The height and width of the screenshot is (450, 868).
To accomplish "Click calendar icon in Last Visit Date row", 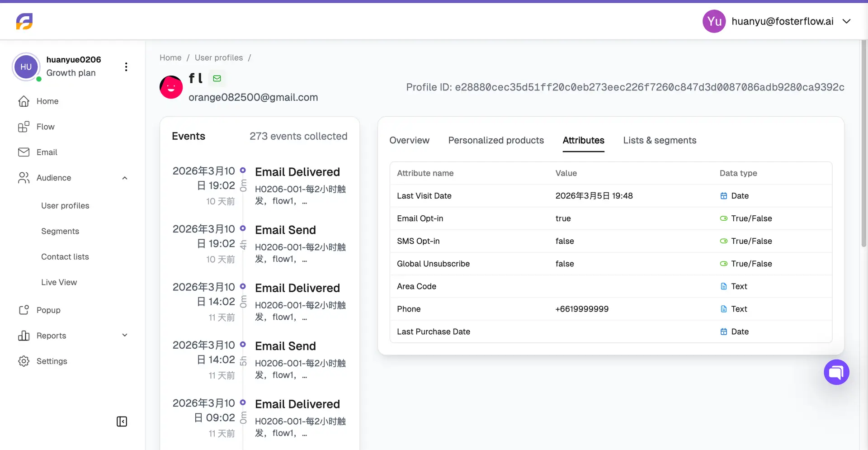I will (724, 196).
